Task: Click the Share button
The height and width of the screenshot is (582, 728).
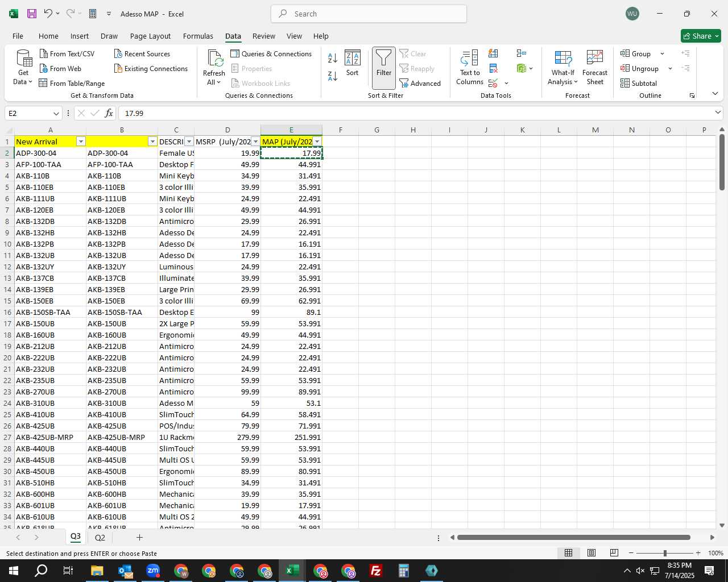Action: tap(701, 36)
